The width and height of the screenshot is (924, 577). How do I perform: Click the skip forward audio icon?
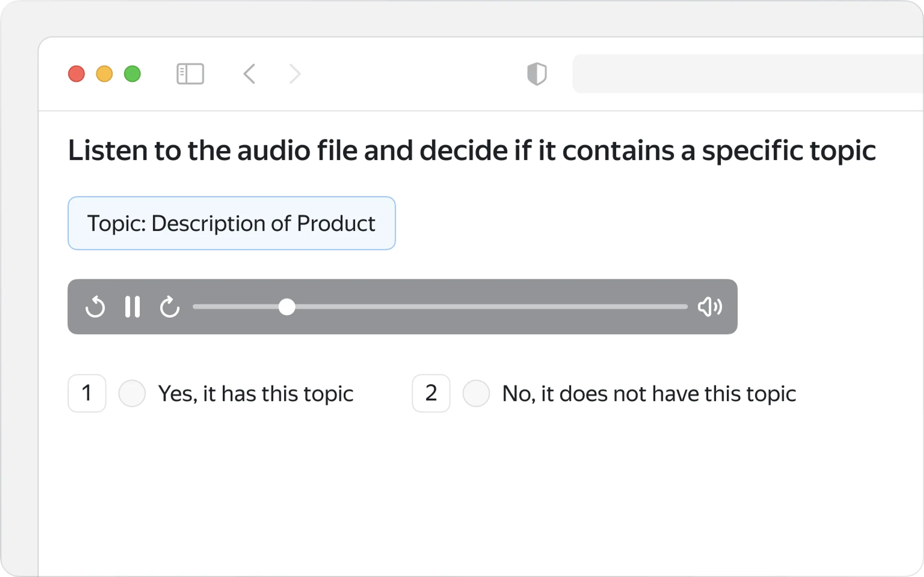170,307
